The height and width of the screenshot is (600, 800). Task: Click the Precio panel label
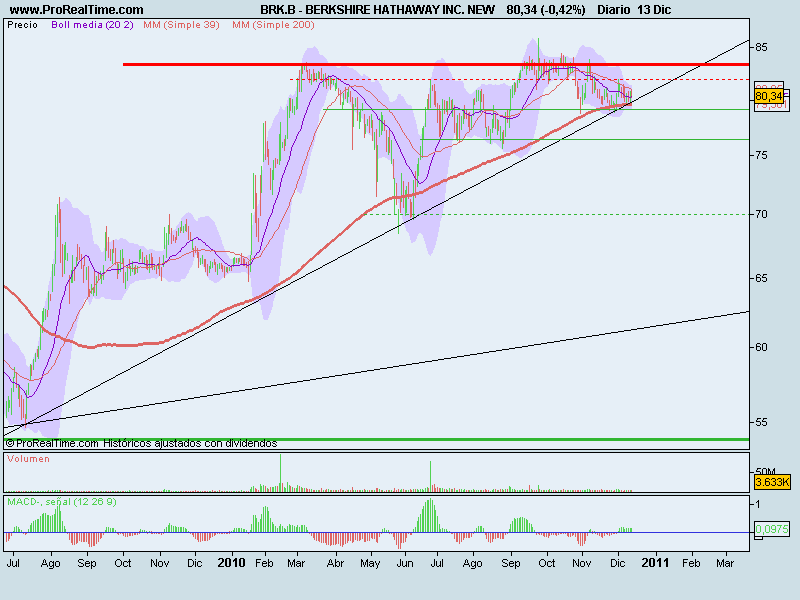(x=22, y=25)
